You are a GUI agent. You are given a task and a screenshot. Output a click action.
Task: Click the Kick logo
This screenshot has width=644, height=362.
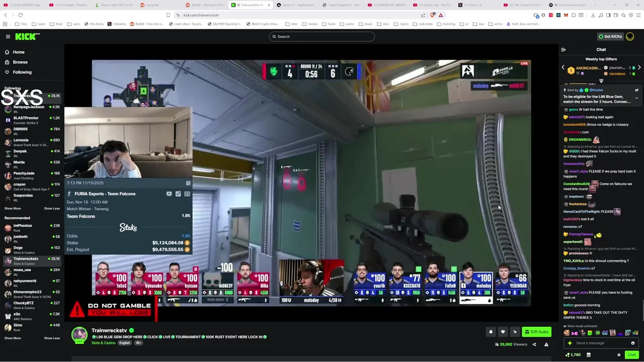(27, 36)
